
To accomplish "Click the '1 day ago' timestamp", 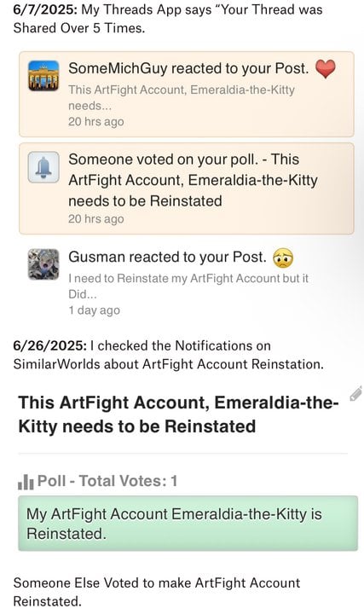I will click(94, 310).
